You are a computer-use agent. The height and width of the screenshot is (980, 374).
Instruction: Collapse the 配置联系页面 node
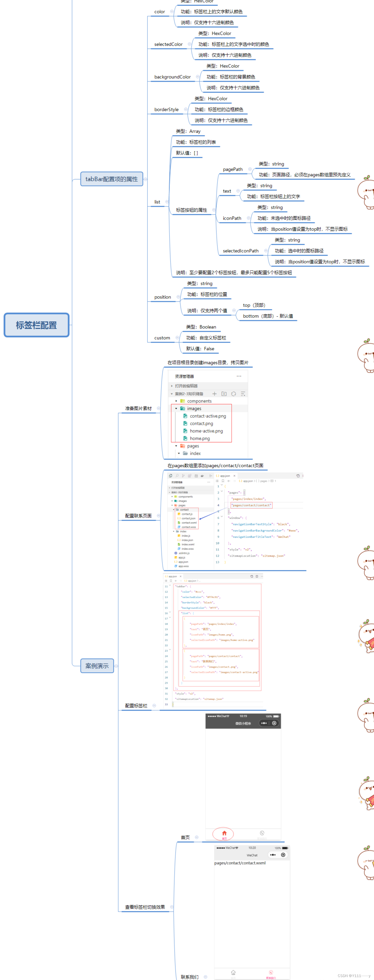click(x=159, y=516)
